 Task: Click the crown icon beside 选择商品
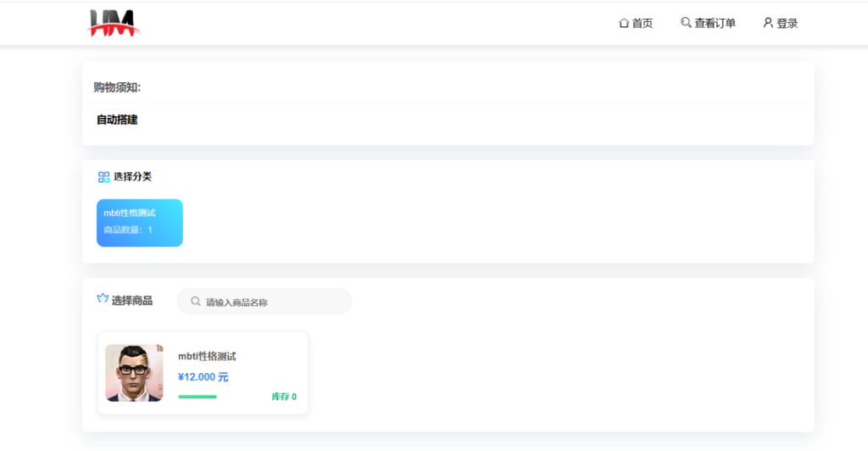103,299
